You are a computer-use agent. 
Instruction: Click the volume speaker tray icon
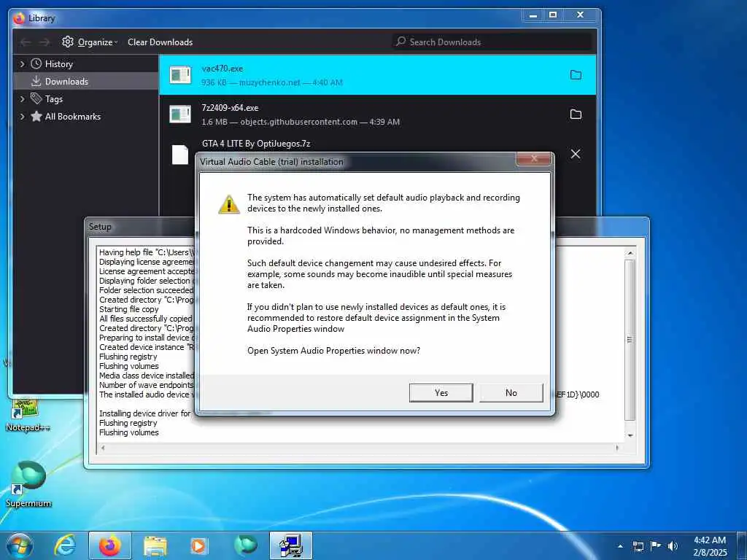[x=673, y=546]
